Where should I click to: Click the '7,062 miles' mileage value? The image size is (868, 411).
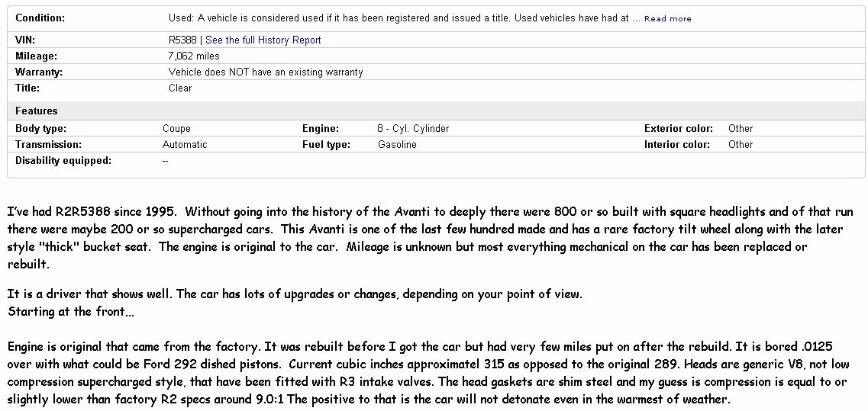coord(194,56)
